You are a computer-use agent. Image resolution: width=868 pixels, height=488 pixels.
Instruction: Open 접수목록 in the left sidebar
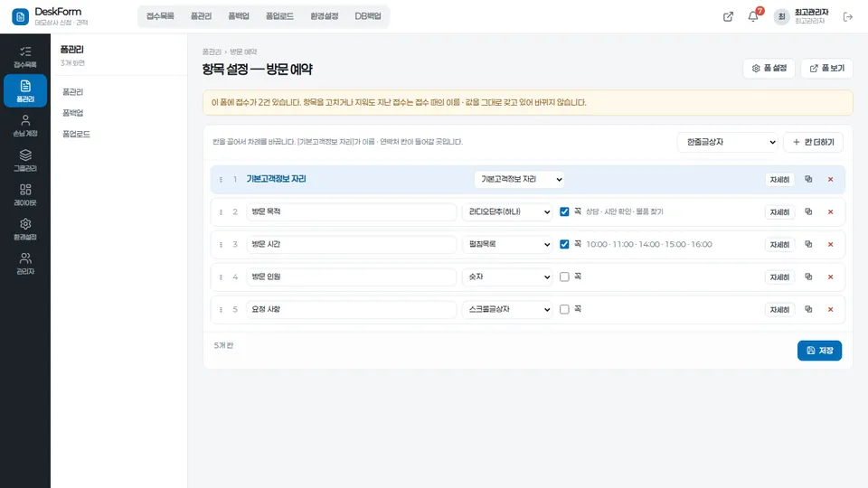[x=25, y=56]
